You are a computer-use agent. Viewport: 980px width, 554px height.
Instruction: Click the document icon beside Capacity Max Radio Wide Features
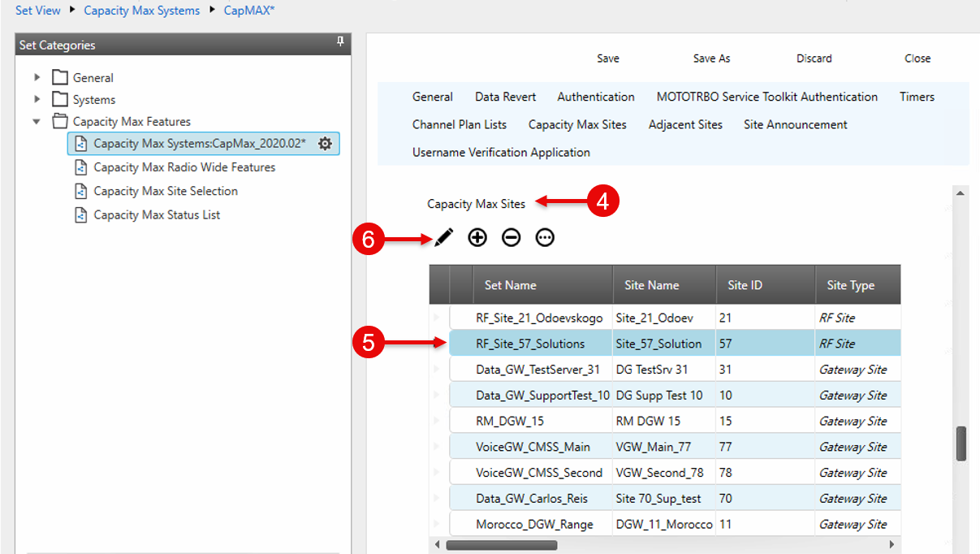[x=80, y=167]
